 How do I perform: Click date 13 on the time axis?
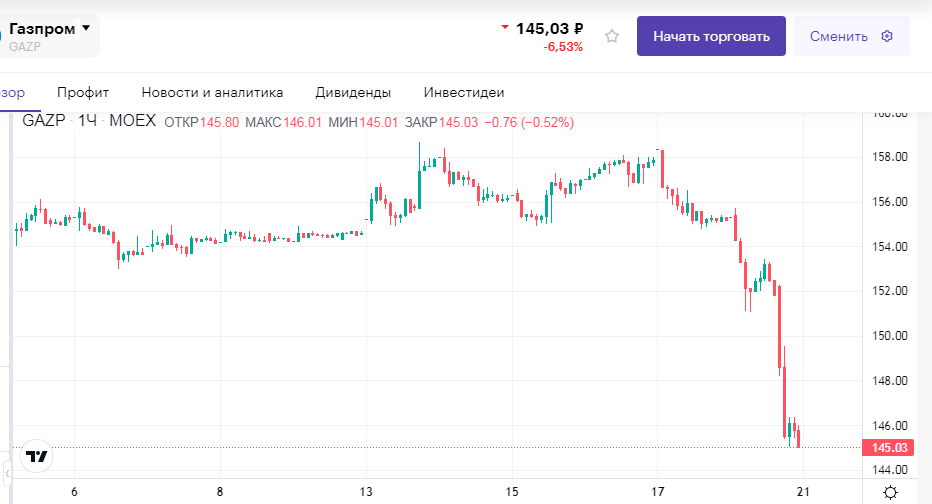coord(366,492)
